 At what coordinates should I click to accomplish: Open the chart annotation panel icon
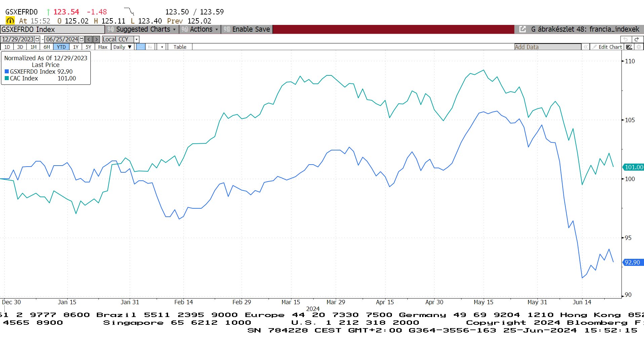tap(629, 47)
